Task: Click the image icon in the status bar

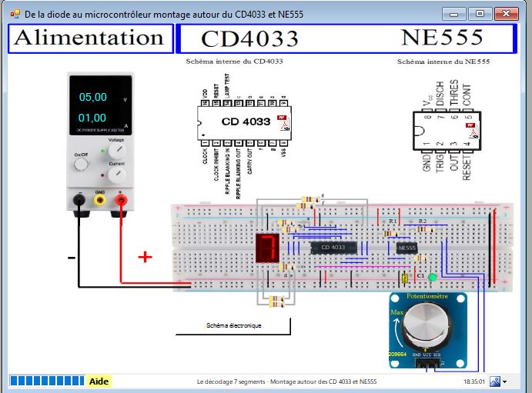Action: tap(494, 381)
